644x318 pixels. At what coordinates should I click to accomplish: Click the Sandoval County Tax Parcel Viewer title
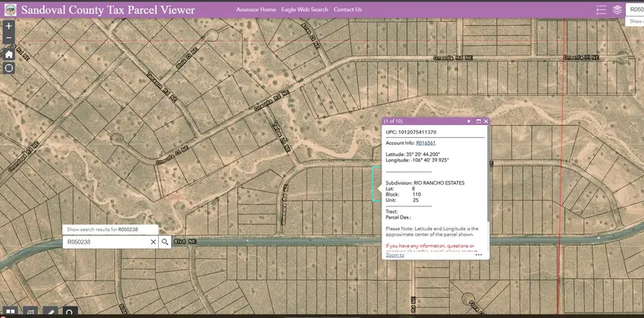[x=108, y=10]
